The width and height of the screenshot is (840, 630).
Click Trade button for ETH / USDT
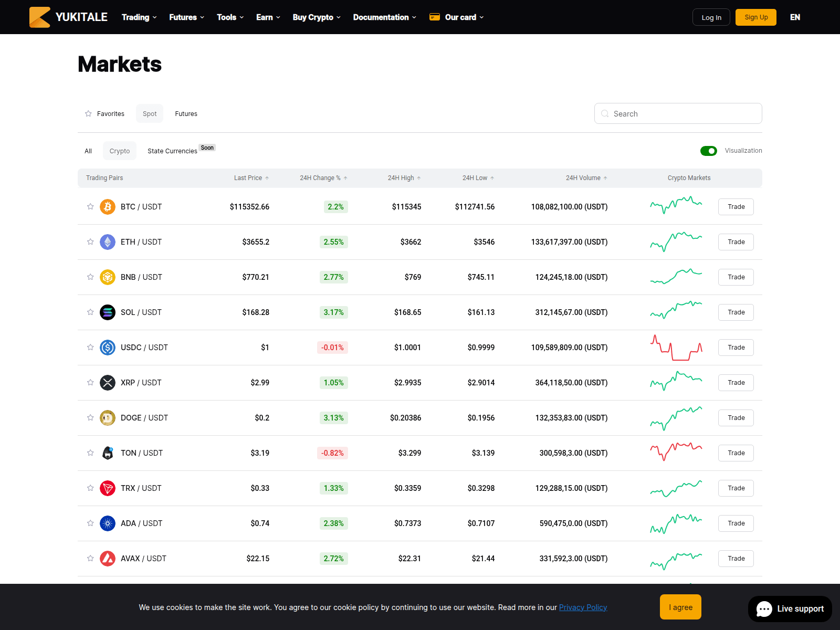point(736,242)
